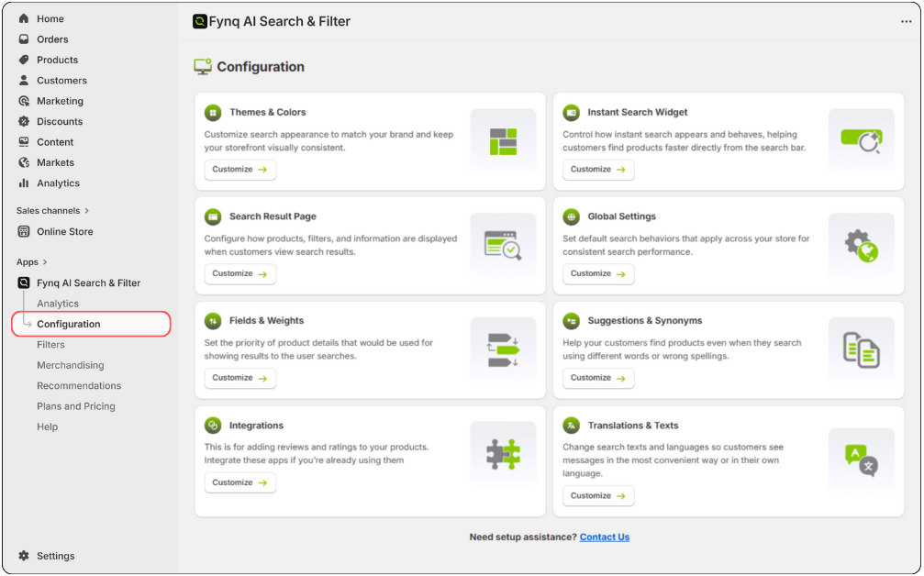This screenshot has width=924, height=576.
Task: Click the Global Settings globe circle icon
Action: [571, 216]
